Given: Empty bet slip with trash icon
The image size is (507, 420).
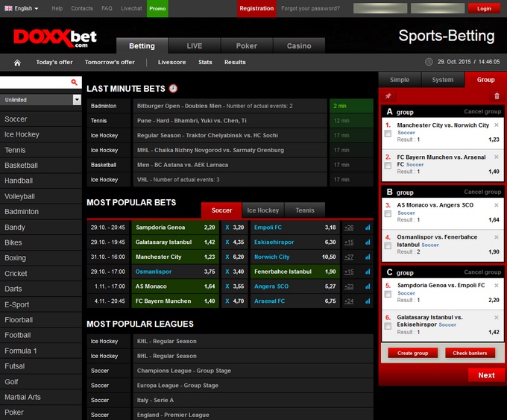Looking at the screenshot, I should 497,96.
